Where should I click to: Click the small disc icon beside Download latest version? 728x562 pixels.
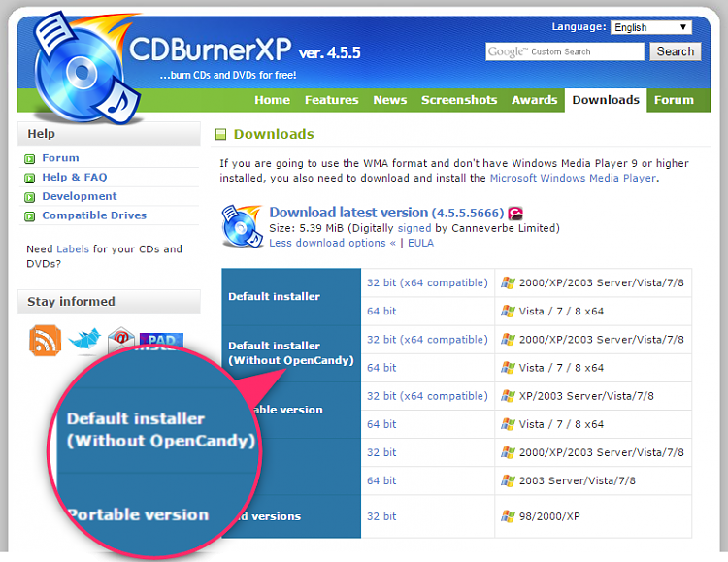coord(242,226)
